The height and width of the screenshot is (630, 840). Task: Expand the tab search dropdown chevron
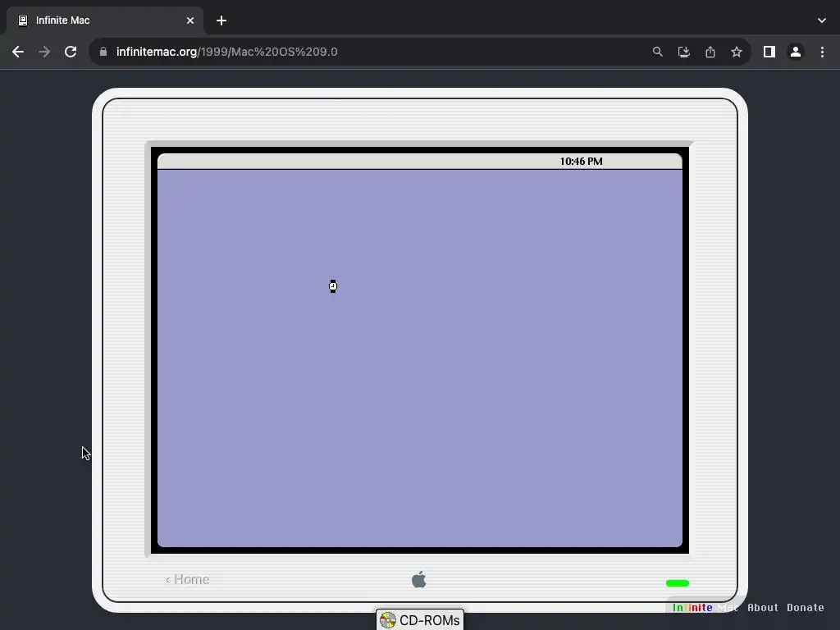[822, 21]
